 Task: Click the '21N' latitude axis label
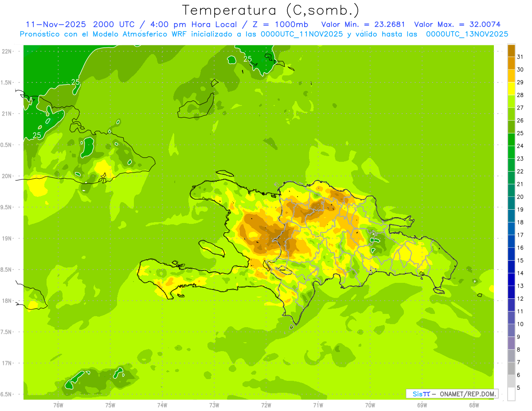7,114
